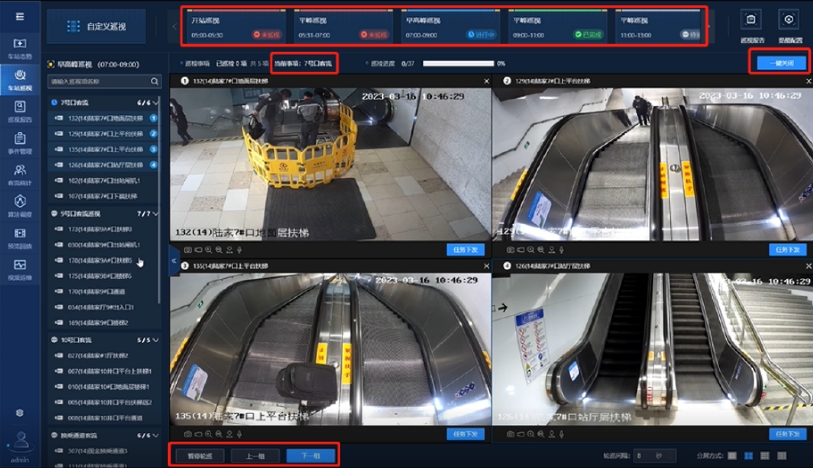Viewport: 813px width, 468px height.
Task: Select the four-grid split layout option
Action: 748,456
